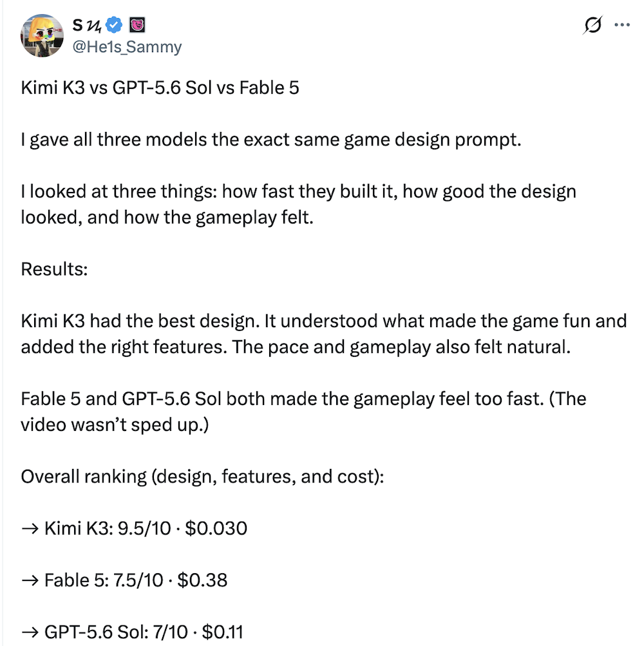This screenshot has width=644, height=646.
Task: Click the GPT-5.6 Sol $0.11 cost text
Action: [222, 632]
